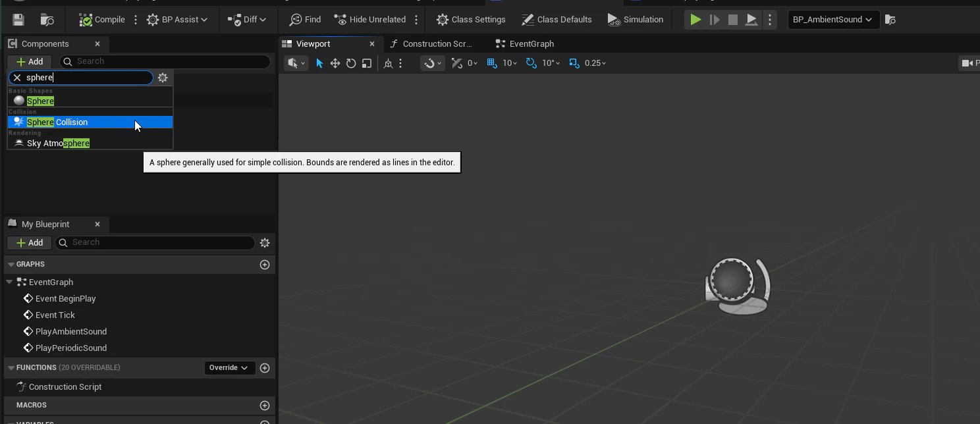This screenshot has height=424, width=980.
Task: Open the BP_AmbientSound debug object dropdown
Action: [833, 20]
